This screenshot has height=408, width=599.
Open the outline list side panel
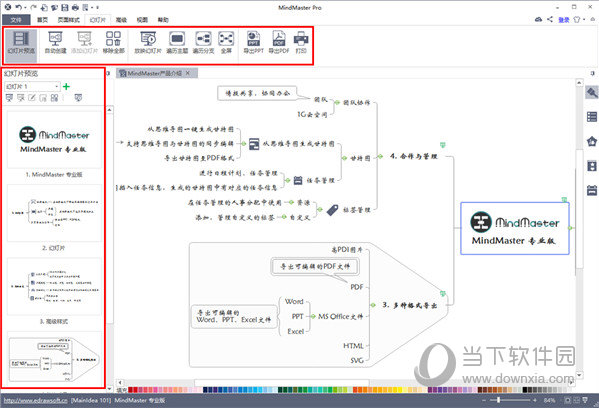click(x=592, y=117)
